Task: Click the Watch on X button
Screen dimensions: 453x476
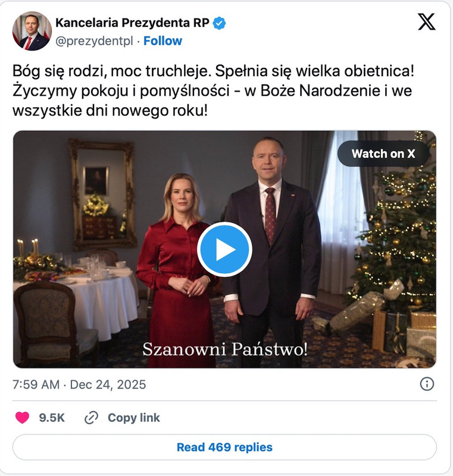Action: coord(383,154)
